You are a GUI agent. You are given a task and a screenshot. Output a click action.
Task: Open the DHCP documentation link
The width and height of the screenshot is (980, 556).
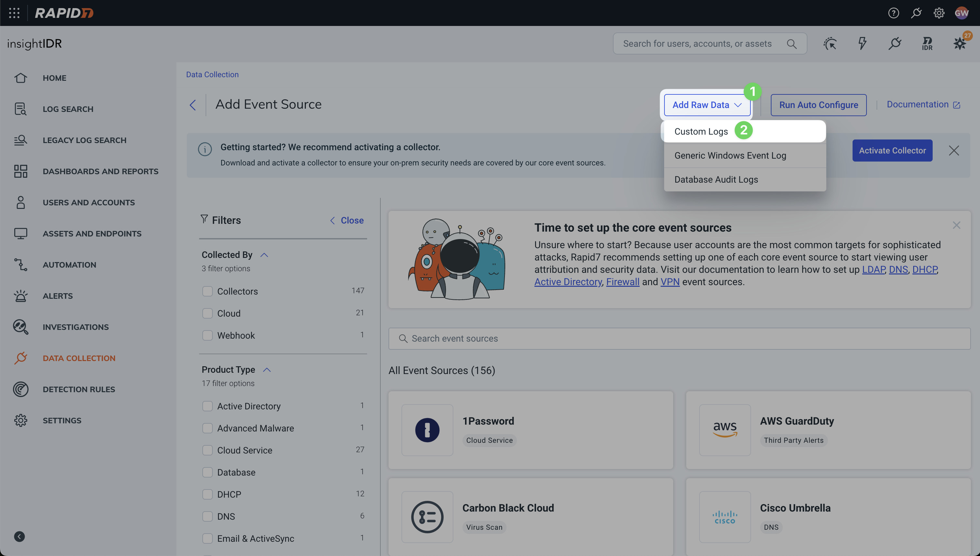pyautogui.click(x=925, y=270)
